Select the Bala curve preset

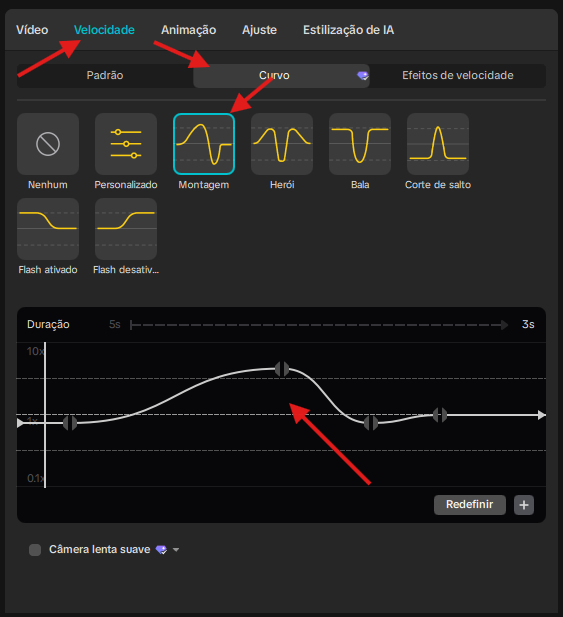[360, 144]
